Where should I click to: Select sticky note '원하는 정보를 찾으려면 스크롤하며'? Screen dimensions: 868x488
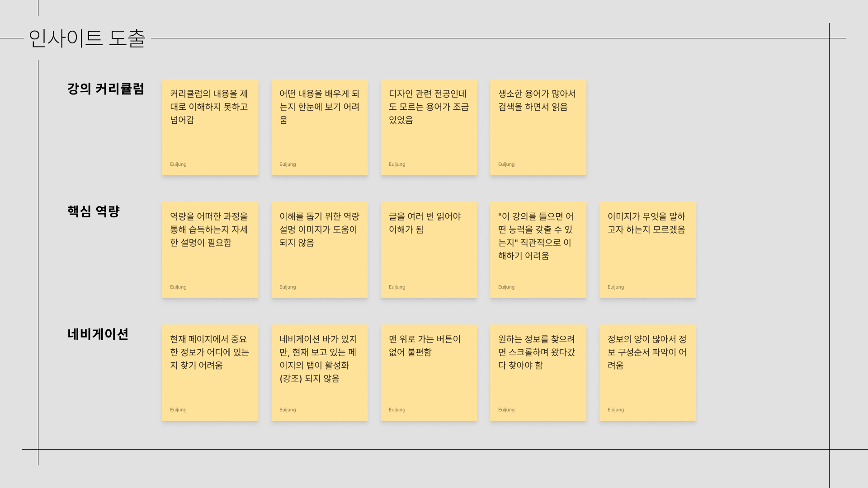(x=538, y=373)
